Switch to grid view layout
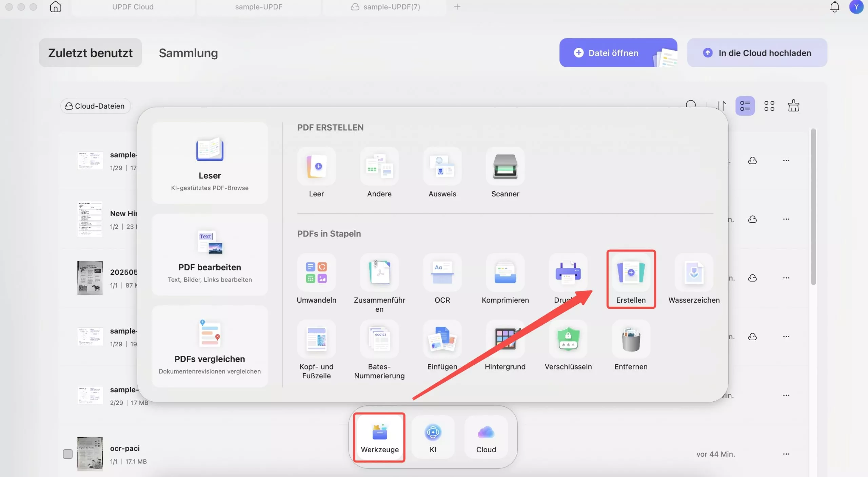 pyautogui.click(x=769, y=106)
